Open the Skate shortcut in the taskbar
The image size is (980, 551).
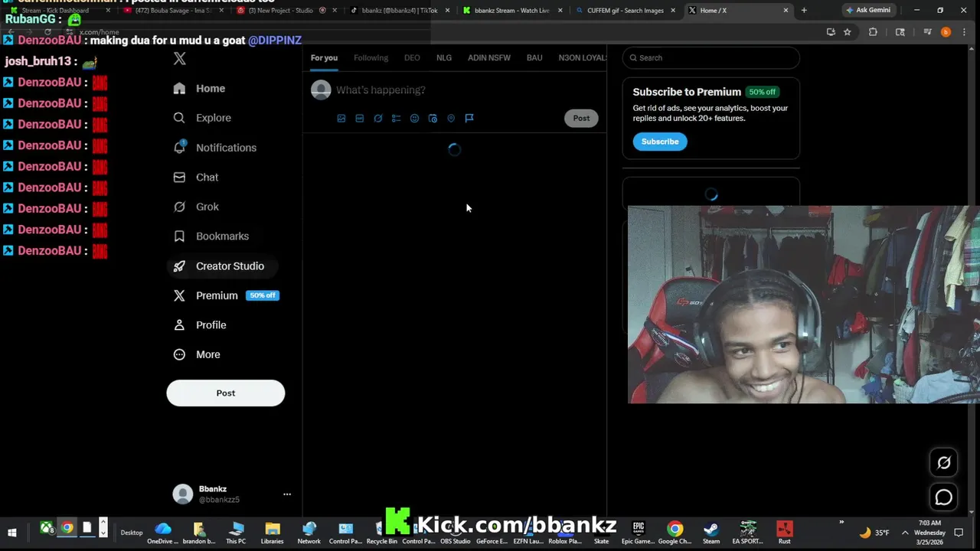(x=602, y=532)
